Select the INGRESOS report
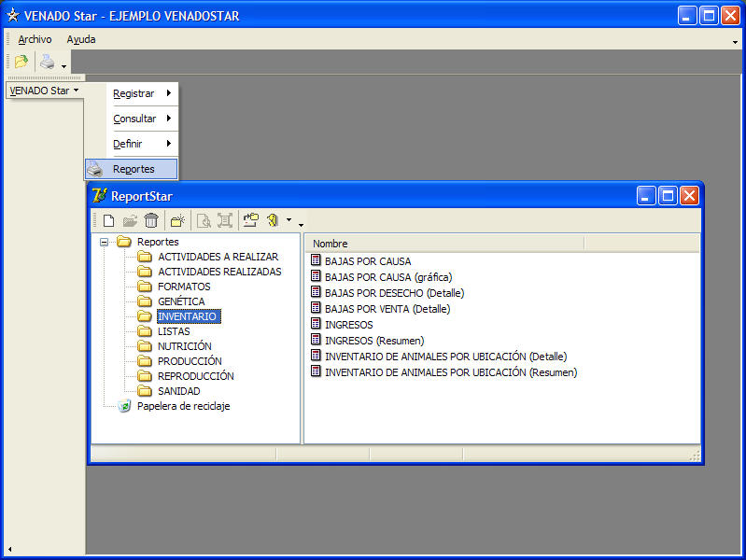The image size is (746, 560). pyautogui.click(x=349, y=325)
